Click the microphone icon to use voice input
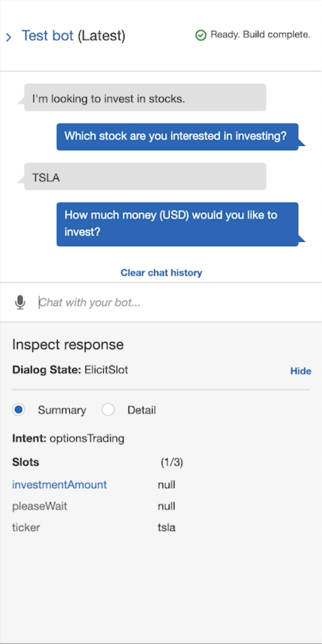 [20, 302]
